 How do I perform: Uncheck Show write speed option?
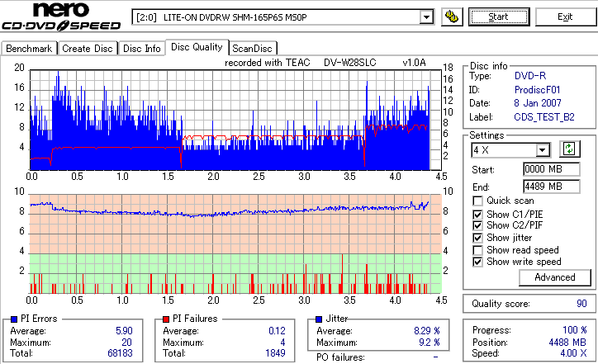coord(477,262)
